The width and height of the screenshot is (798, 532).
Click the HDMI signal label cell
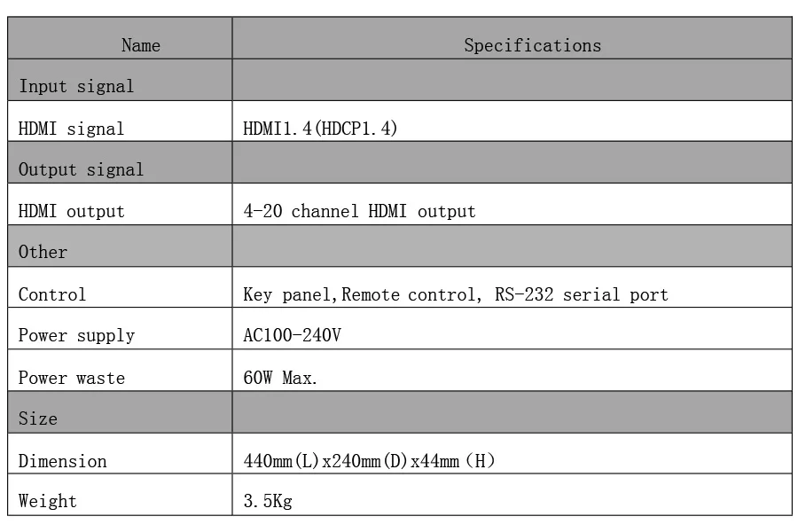[x=120, y=121]
